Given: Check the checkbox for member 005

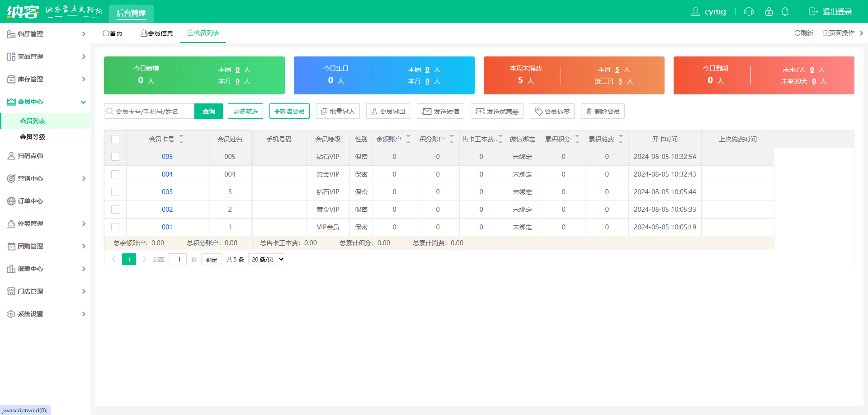Looking at the screenshot, I should pyautogui.click(x=115, y=157).
